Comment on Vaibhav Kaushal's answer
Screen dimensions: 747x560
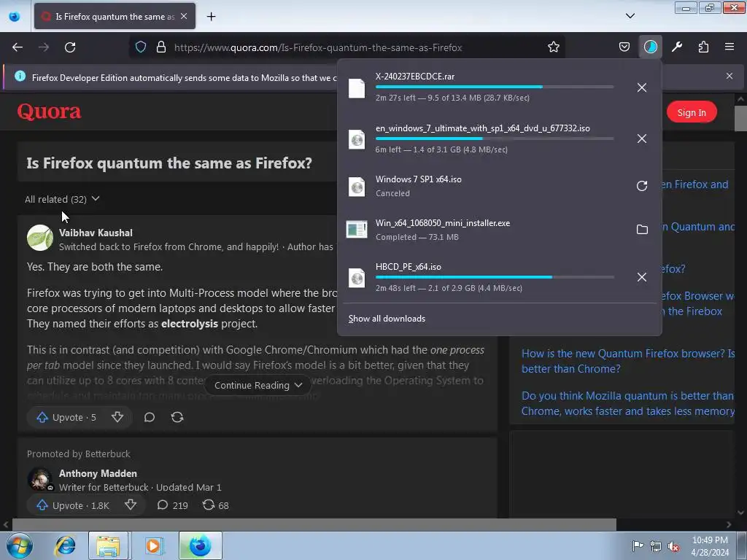coord(149,417)
